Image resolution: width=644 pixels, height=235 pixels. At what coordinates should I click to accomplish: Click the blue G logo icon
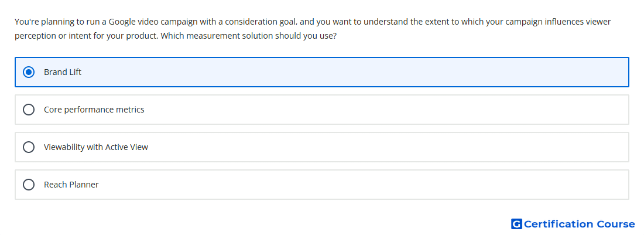pyautogui.click(x=516, y=224)
